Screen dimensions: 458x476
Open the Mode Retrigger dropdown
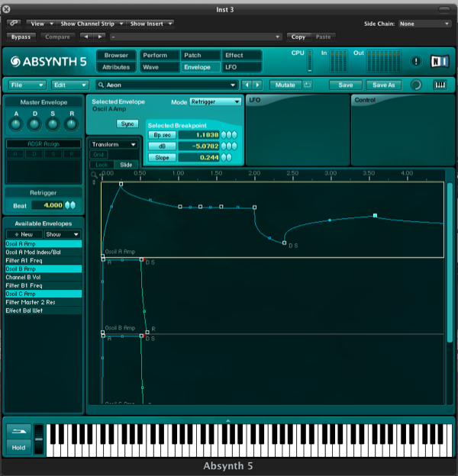215,101
